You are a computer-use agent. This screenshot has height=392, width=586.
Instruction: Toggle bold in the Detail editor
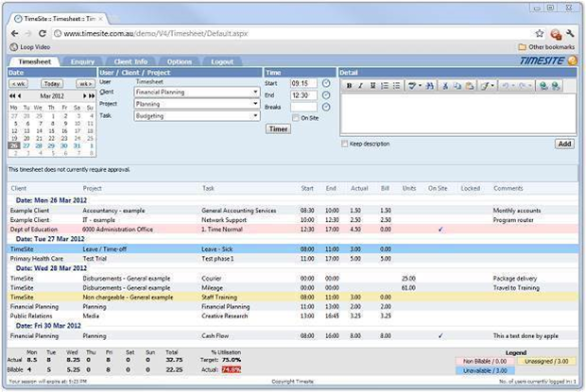(349, 86)
